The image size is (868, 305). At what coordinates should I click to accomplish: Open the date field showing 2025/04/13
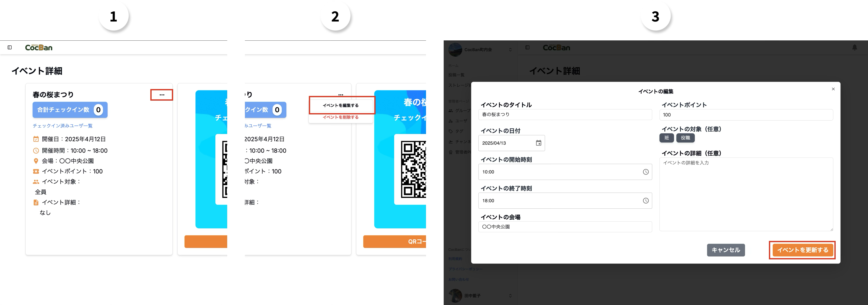click(512, 143)
